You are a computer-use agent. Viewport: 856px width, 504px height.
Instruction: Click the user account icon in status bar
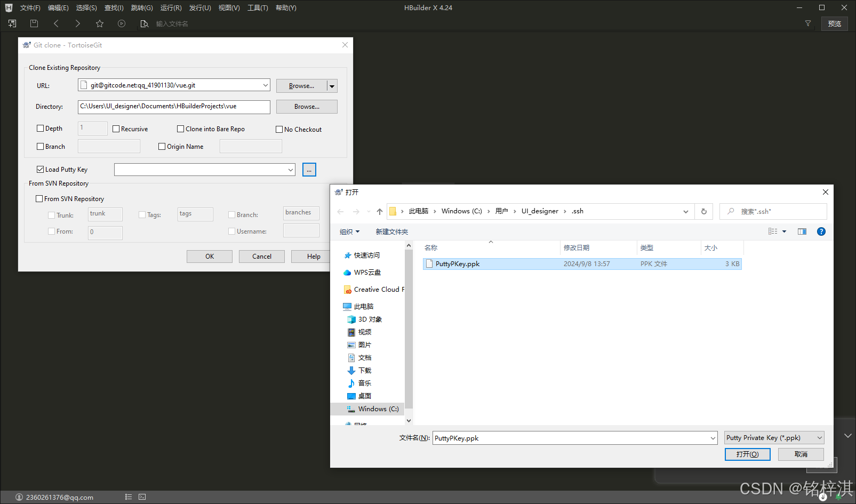point(19,497)
